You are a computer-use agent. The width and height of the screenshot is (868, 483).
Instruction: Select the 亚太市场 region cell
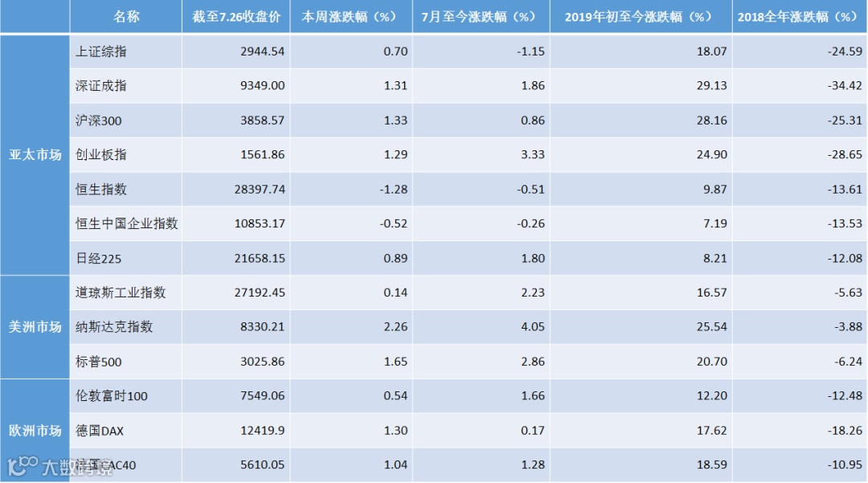[x=35, y=154]
